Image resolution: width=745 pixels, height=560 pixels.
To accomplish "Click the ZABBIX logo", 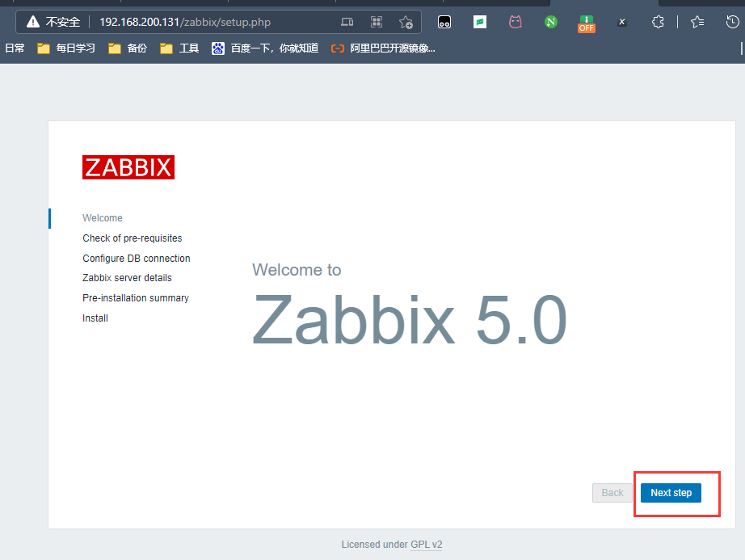I will (128, 167).
